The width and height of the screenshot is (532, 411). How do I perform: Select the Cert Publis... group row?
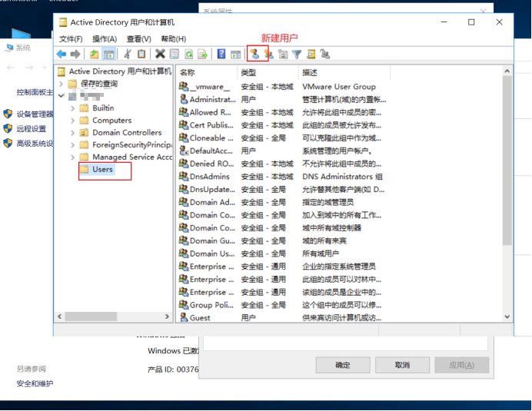pos(282,125)
